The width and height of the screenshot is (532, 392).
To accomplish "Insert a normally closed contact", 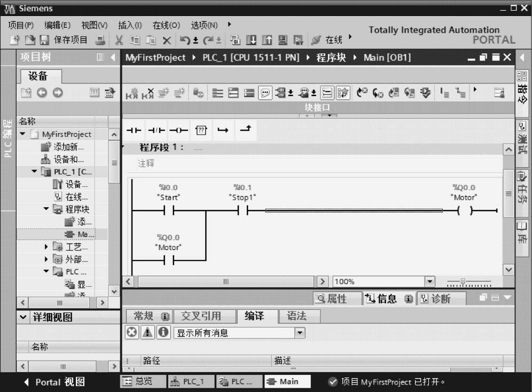I will click(157, 130).
